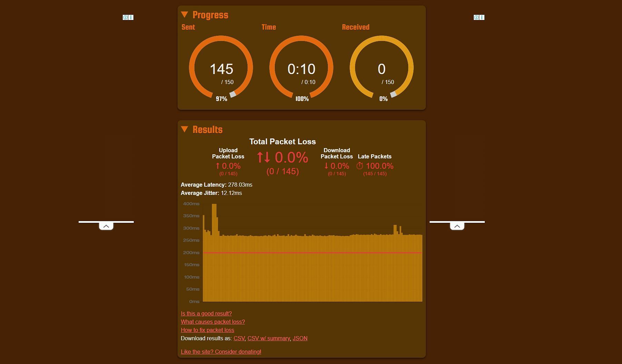Click the total loss up-down arrows icon
622x364 pixels.
[x=264, y=157]
